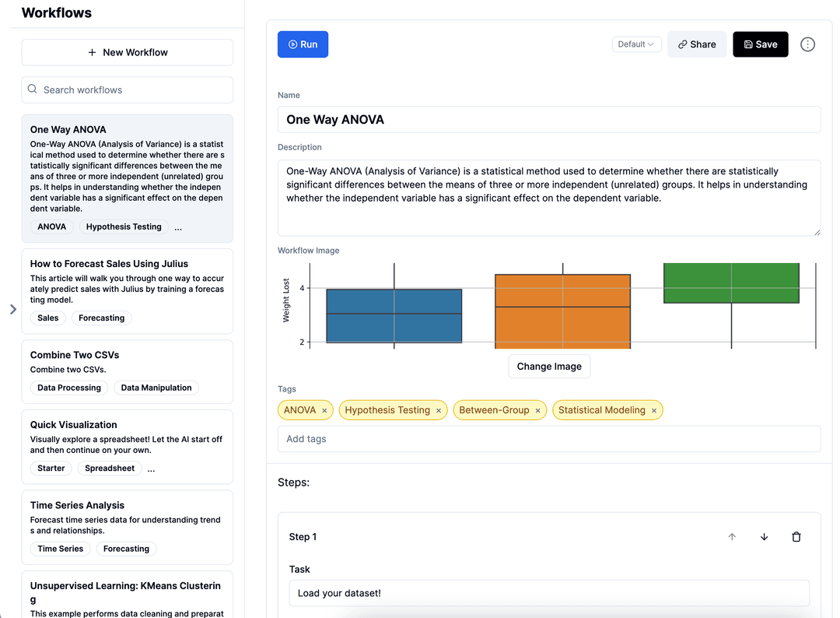Remove the Hypothesis Testing tag chip

pos(438,410)
